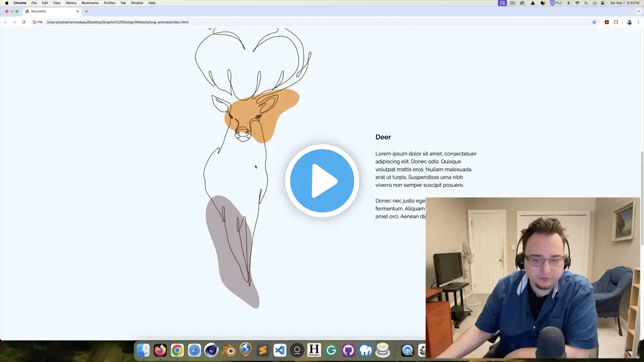
Task: Open Visual Studio Code from the dock
Action: click(x=280, y=350)
